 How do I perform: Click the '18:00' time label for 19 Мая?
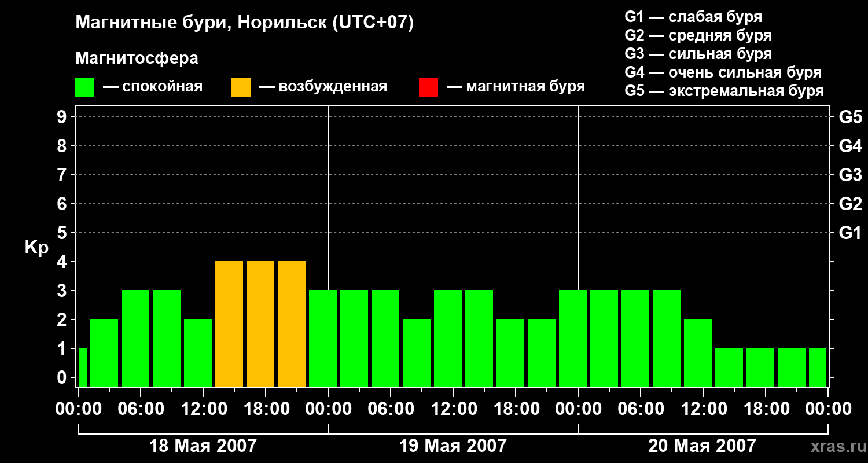(x=516, y=409)
